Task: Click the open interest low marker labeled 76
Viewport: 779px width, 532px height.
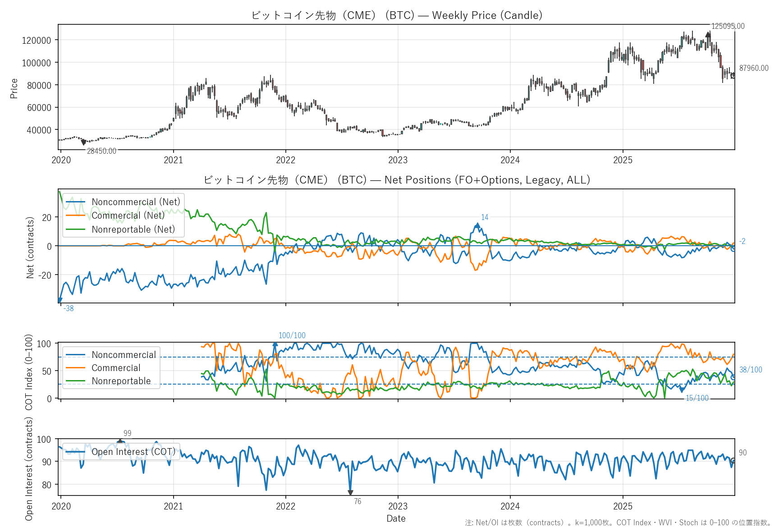Action: click(350, 493)
